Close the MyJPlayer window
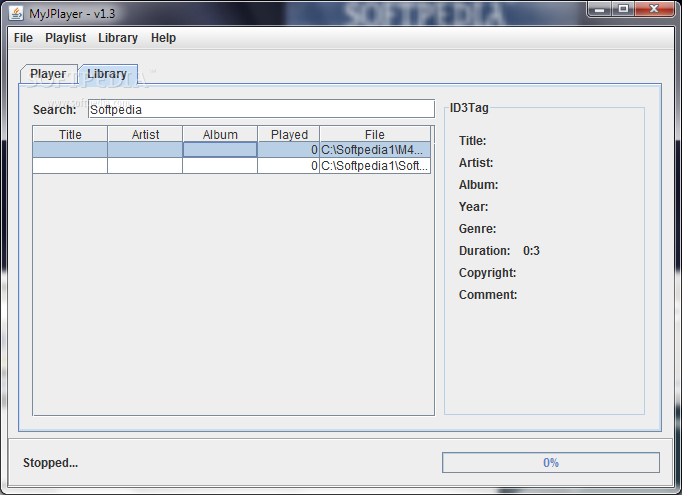Viewport: 682px width, 495px height. click(654, 9)
